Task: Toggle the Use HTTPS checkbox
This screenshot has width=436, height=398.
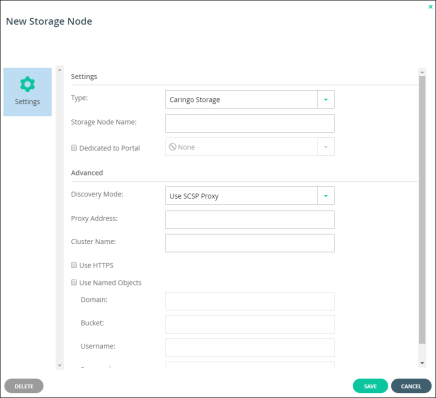Action: click(x=74, y=265)
